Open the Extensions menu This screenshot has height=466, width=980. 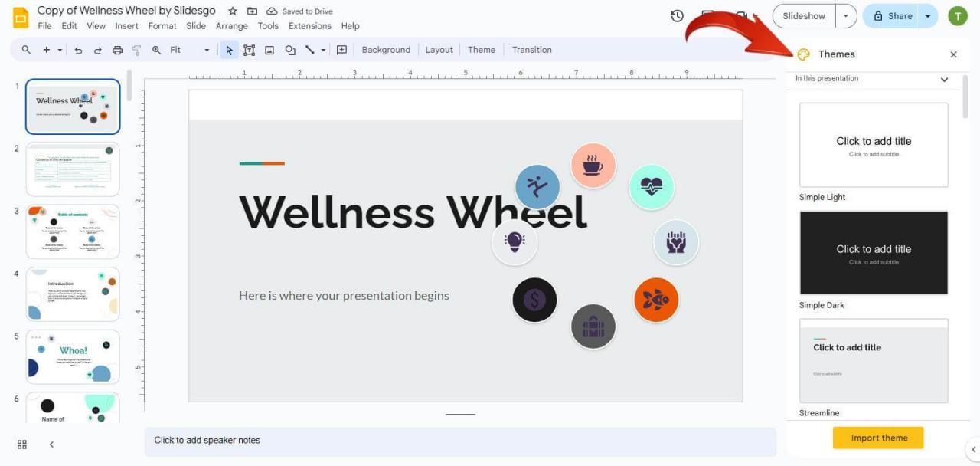(x=309, y=25)
